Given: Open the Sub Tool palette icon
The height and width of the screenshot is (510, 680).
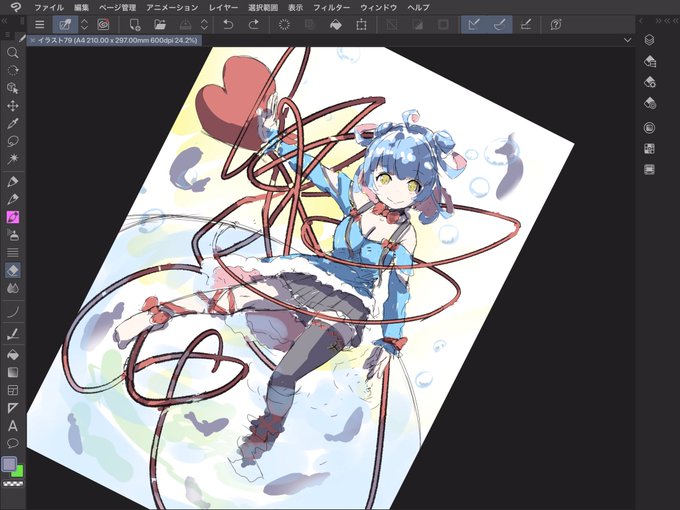Looking at the screenshot, I should (649, 61).
